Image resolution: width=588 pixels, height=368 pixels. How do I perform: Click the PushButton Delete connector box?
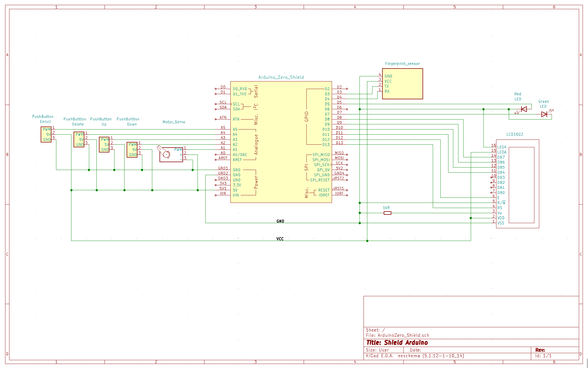click(79, 139)
